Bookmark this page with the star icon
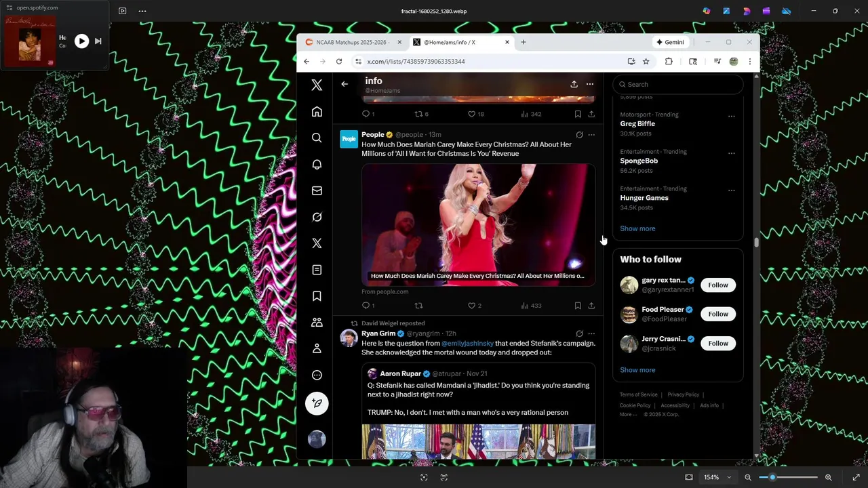The image size is (868, 488). 646,62
